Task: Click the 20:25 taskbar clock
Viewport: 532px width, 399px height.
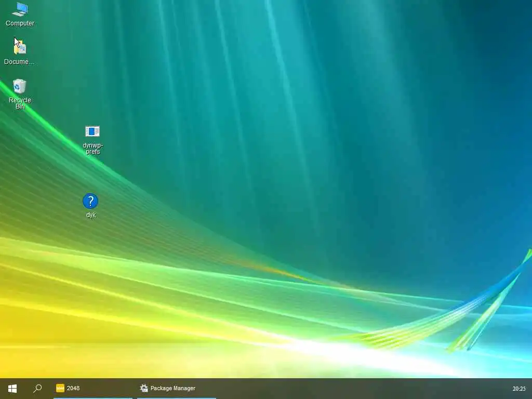Action: 519,389
